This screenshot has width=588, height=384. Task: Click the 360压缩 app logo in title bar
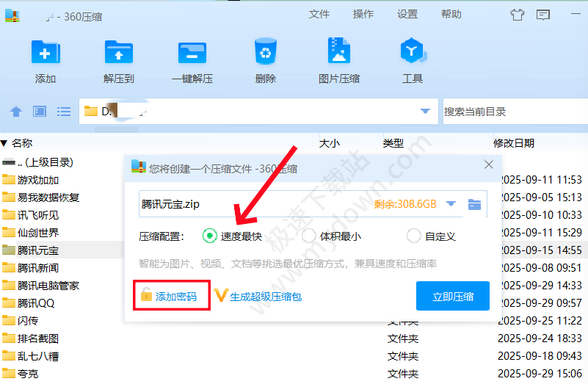tap(12, 15)
